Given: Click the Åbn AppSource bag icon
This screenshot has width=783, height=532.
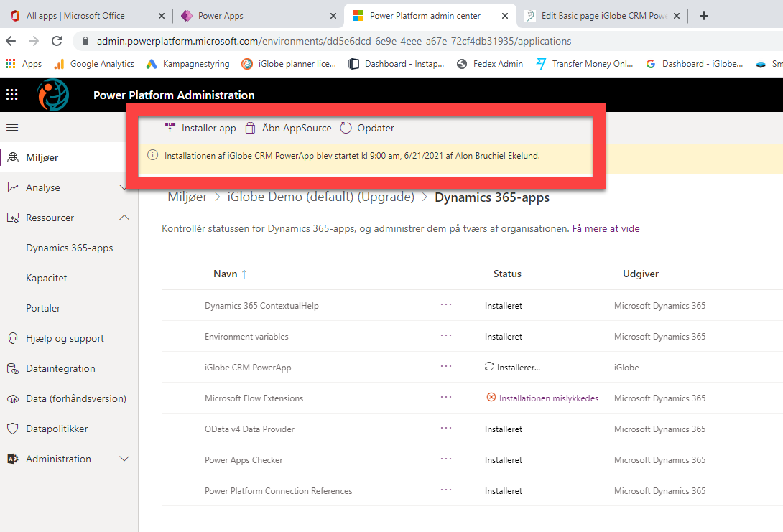Looking at the screenshot, I should coord(250,128).
